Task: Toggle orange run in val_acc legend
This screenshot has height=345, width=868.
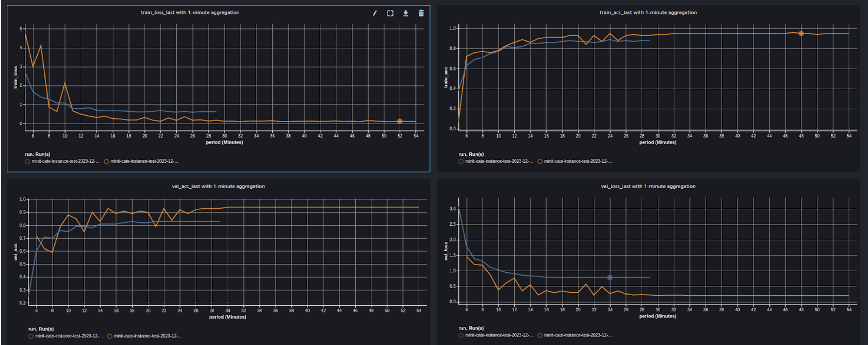Action: click(x=110, y=336)
